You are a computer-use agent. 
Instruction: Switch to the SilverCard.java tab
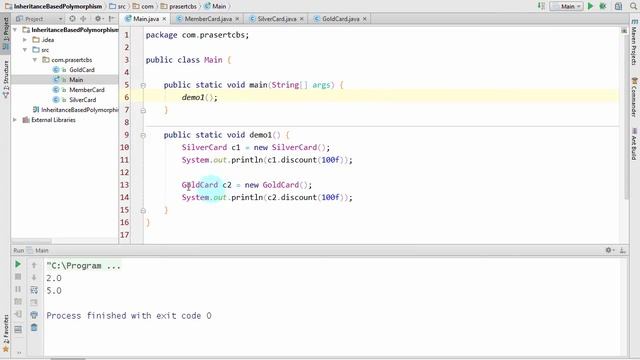(277, 19)
